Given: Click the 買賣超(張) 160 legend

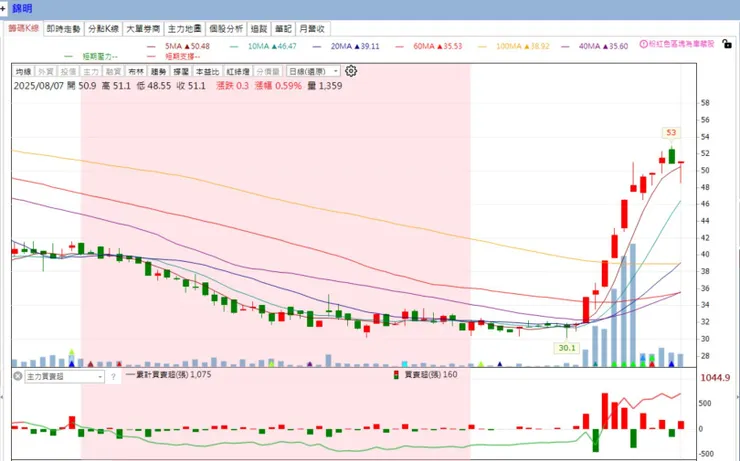Looking at the screenshot, I should coord(425,375).
